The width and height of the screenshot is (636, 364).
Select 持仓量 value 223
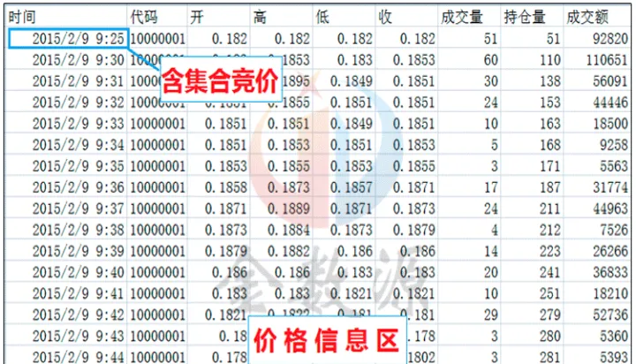550,251
